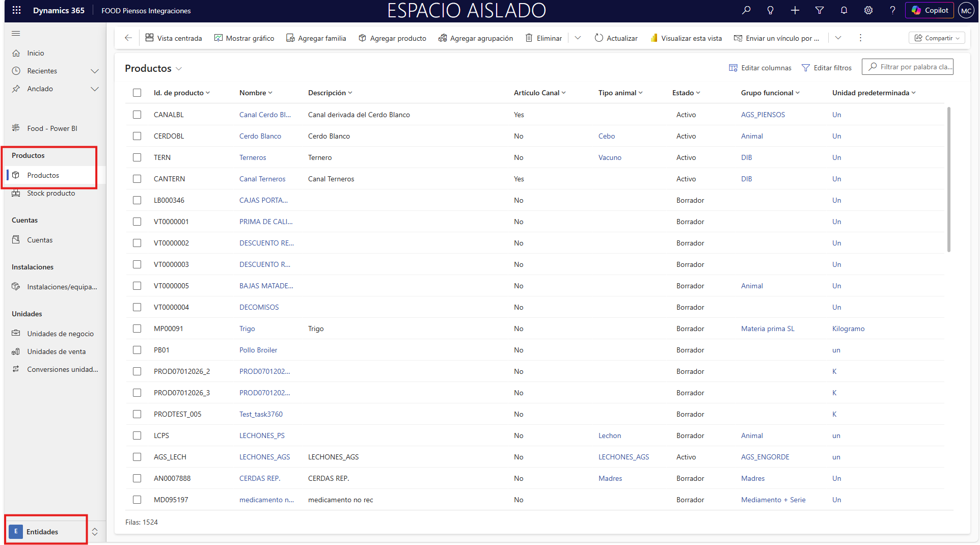Click the Copilot button
The height and width of the screenshot is (545, 980).
[x=930, y=10]
